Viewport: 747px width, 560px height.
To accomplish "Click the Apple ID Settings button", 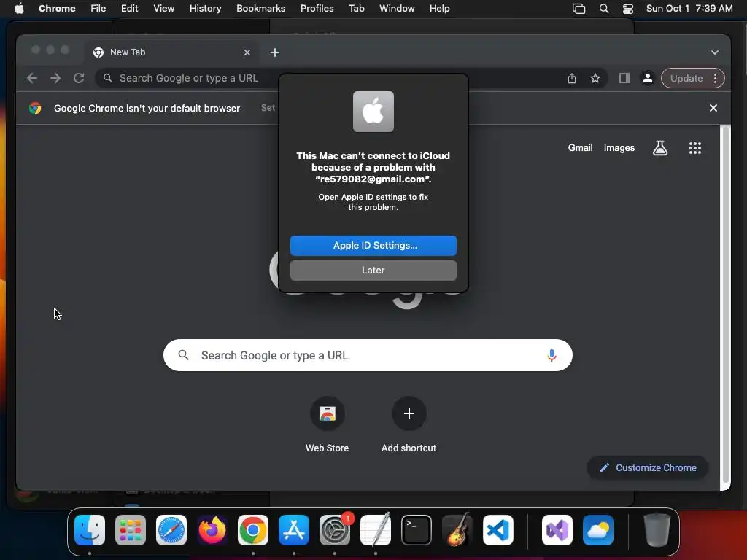I will tap(373, 245).
